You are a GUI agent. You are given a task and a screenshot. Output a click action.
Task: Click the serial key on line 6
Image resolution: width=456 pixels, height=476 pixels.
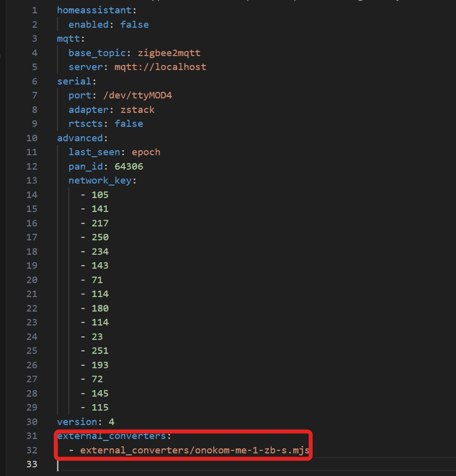pyautogui.click(x=74, y=81)
